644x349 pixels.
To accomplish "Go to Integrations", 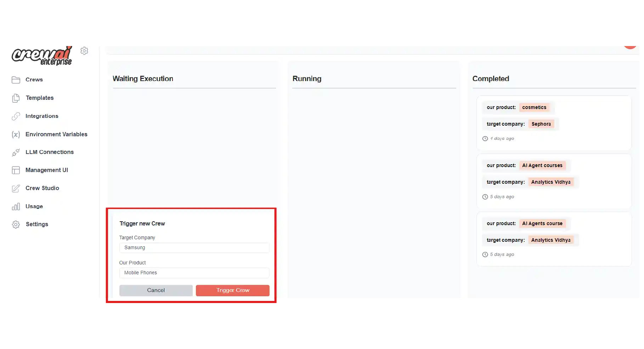I will (x=42, y=116).
